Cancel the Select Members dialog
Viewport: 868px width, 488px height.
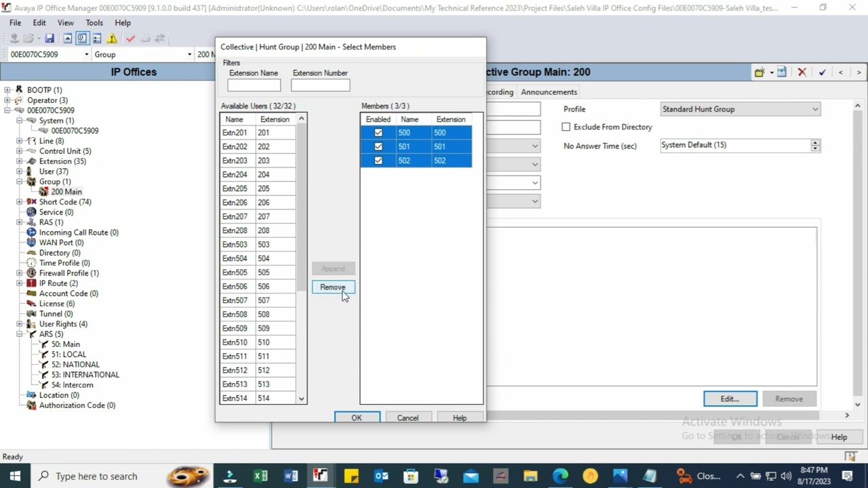pyautogui.click(x=408, y=418)
